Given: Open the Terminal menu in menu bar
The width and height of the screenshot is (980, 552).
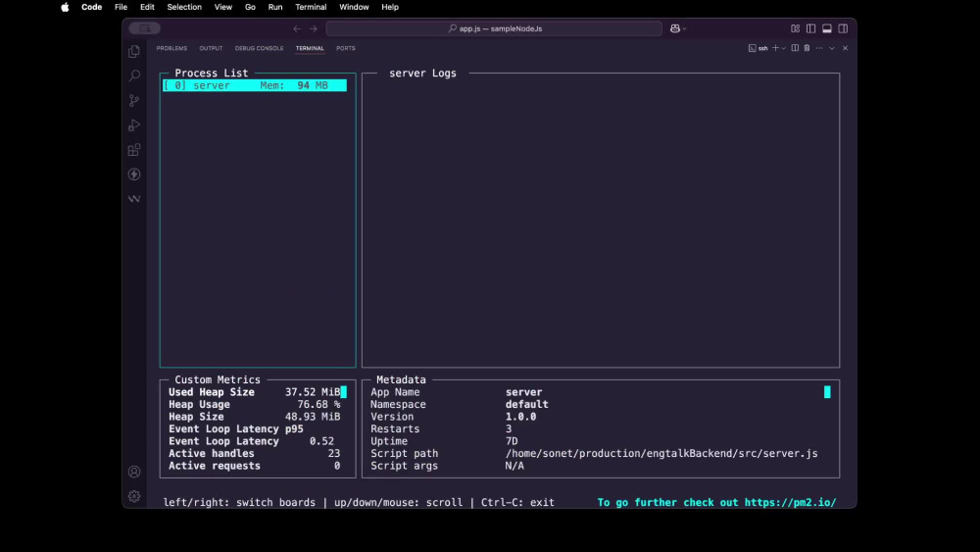Looking at the screenshot, I should [311, 7].
